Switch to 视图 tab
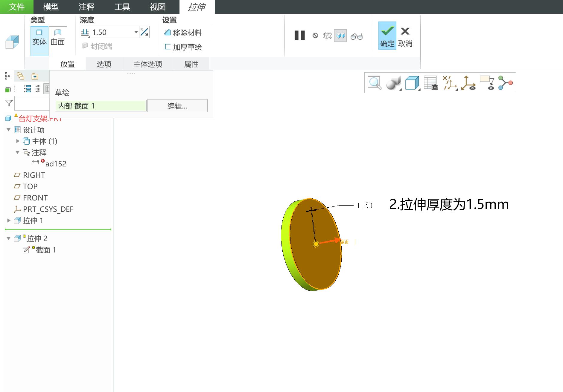Viewport: 563px width, 392px height. pyautogui.click(x=158, y=7)
